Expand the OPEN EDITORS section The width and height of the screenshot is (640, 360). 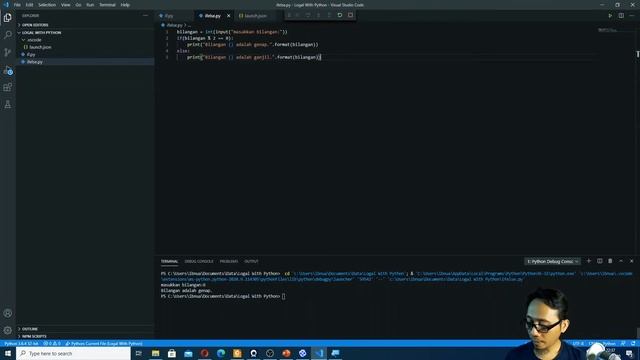pos(85,25)
